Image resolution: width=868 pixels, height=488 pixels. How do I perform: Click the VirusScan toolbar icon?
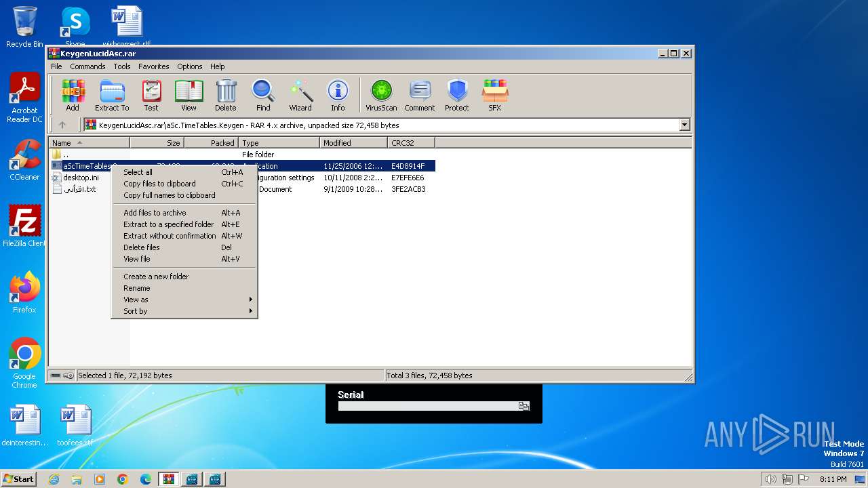[381, 96]
